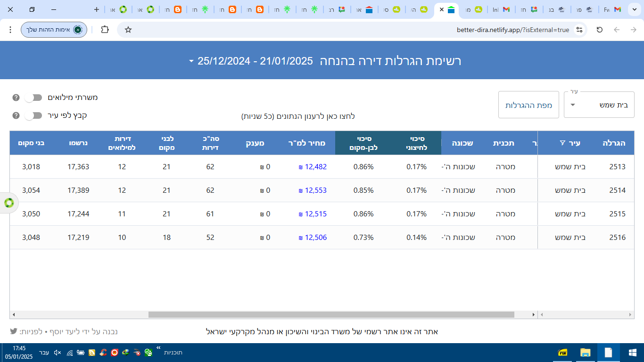Open the Wi-Fi network icon in the tray
The image size is (644, 362).
(70, 353)
